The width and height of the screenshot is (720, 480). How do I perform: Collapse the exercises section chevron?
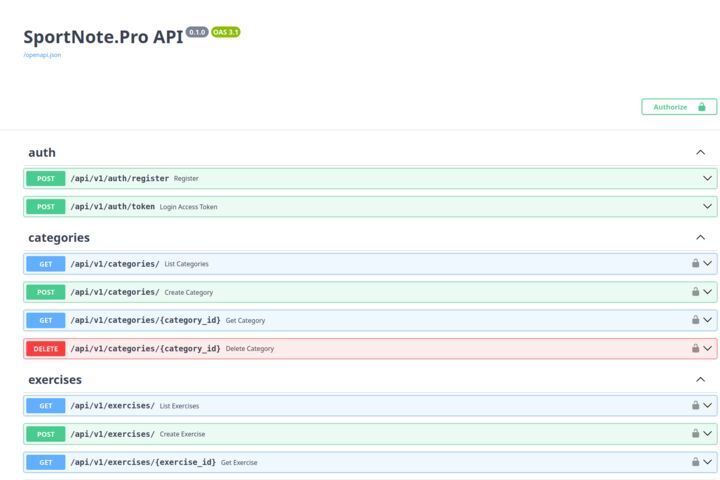pos(700,379)
